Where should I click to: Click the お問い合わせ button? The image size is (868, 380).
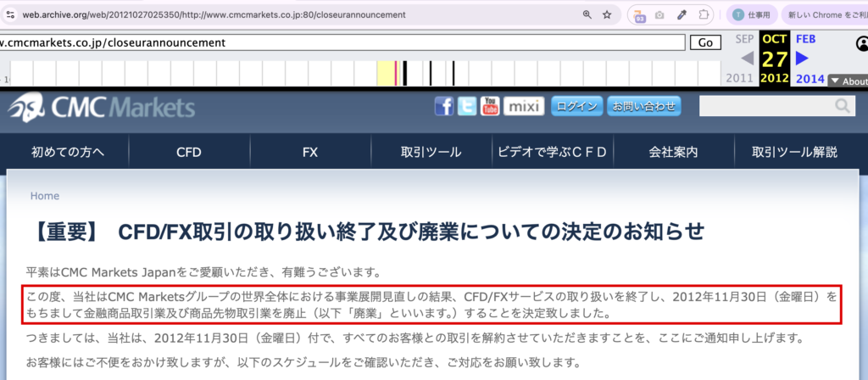644,106
